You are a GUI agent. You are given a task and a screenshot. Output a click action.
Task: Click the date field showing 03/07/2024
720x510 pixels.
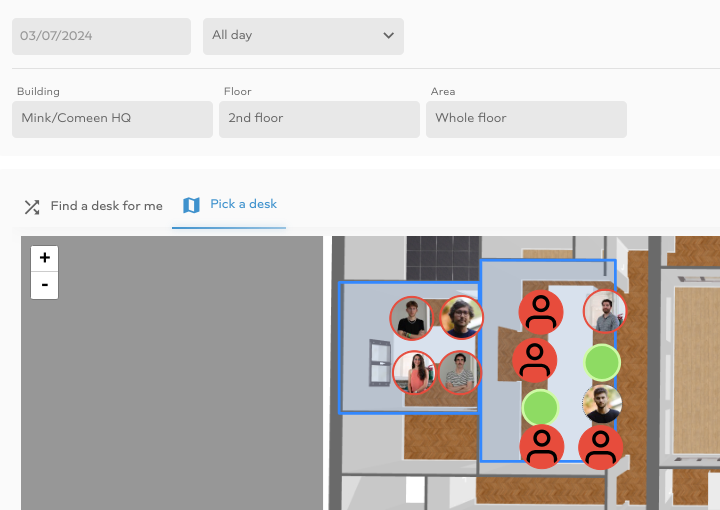point(101,36)
